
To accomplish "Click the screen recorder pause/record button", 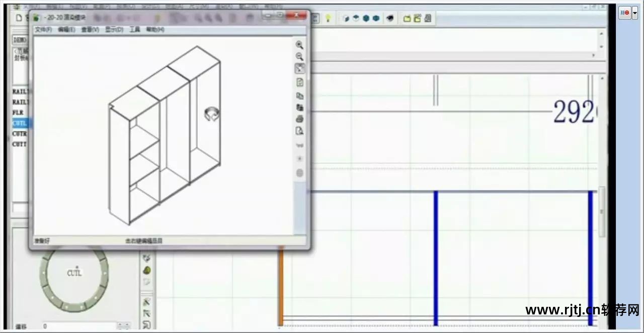I will 624,13.
